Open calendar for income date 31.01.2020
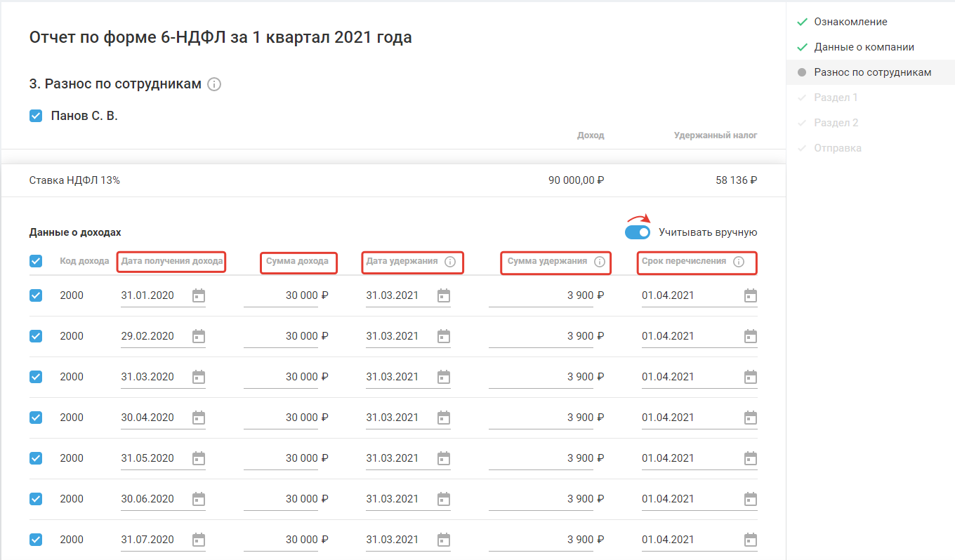This screenshot has width=955, height=560. coord(199,295)
